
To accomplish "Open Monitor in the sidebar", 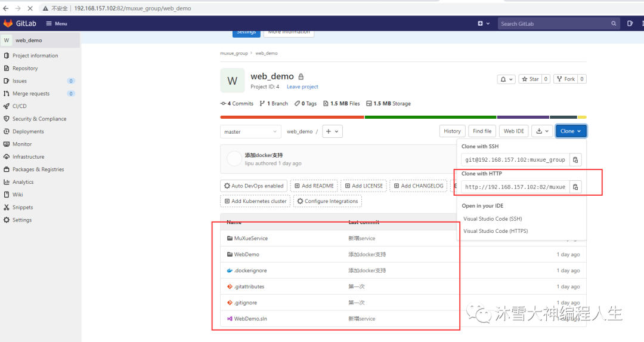I will (22, 144).
